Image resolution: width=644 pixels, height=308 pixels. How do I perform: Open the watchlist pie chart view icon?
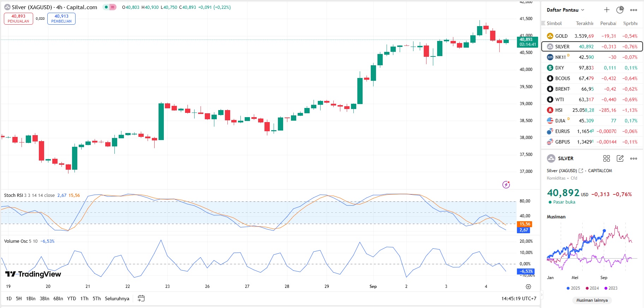click(620, 10)
